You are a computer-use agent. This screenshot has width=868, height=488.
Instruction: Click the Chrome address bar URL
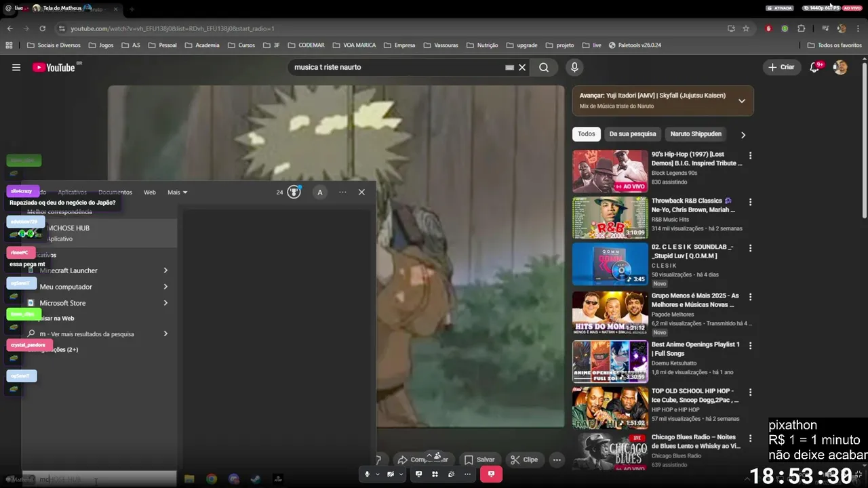172,28
